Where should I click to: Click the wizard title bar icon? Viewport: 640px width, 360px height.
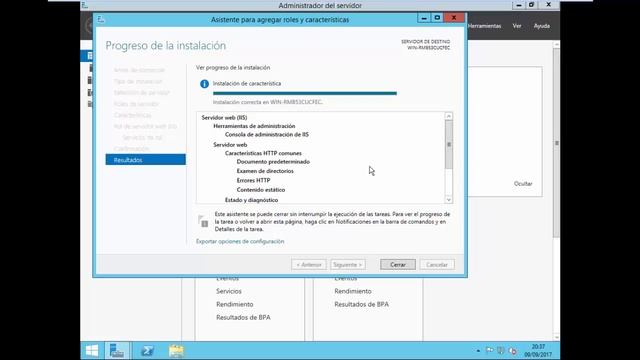[101, 19]
